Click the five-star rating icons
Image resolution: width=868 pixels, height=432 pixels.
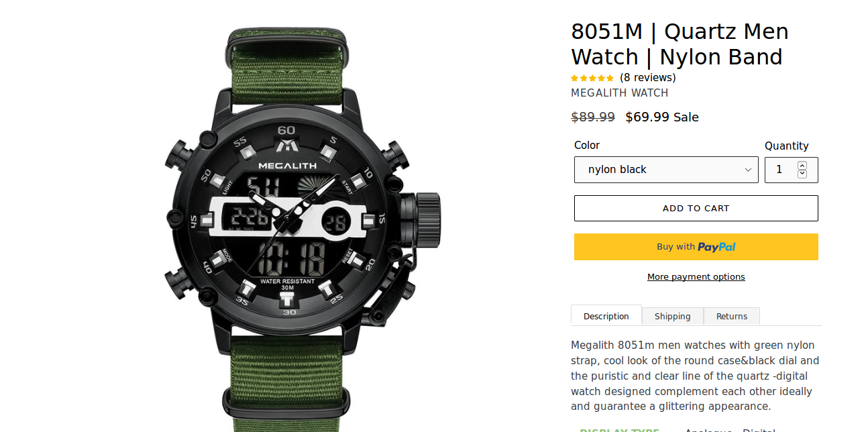(592, 78)
